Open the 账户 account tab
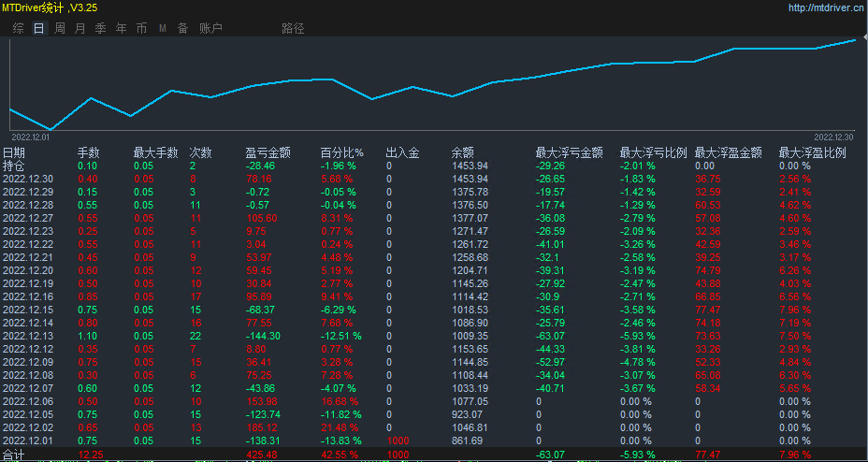 click(x=210, y=29)
